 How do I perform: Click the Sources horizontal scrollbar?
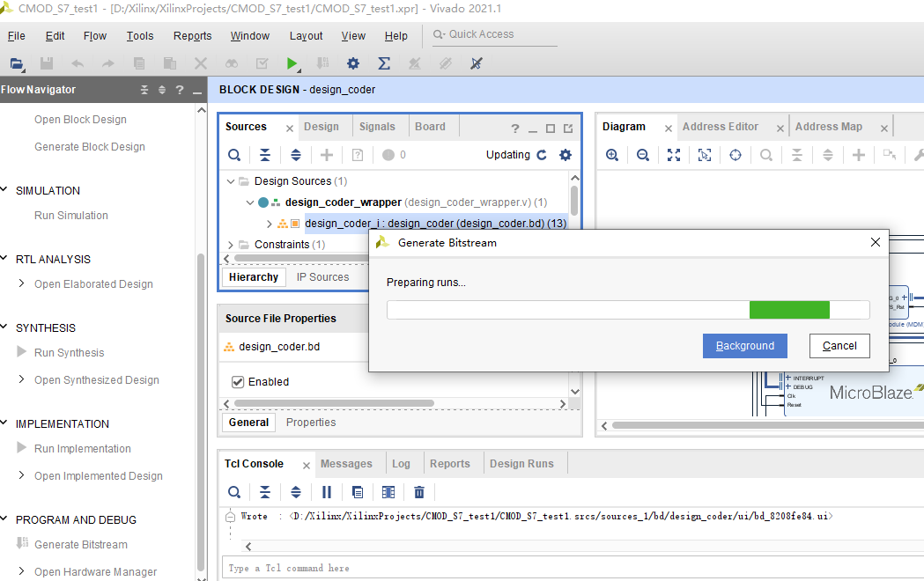click(300, 258)
